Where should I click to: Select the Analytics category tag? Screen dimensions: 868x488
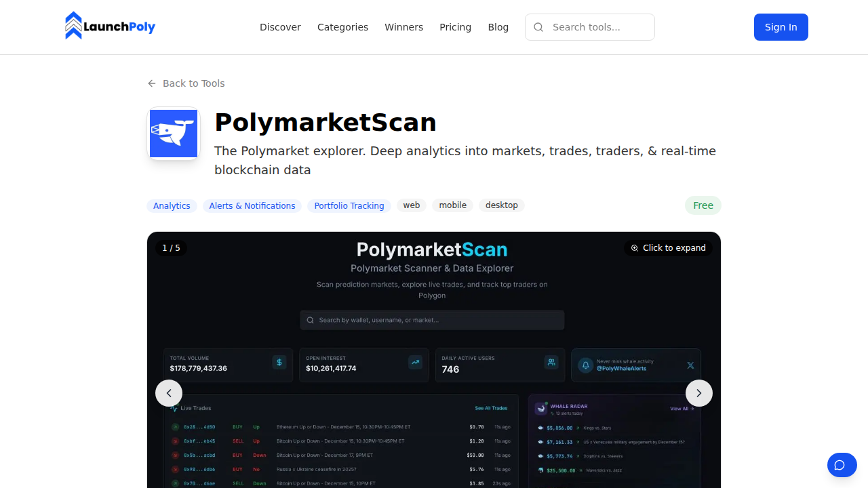point(172,205)
